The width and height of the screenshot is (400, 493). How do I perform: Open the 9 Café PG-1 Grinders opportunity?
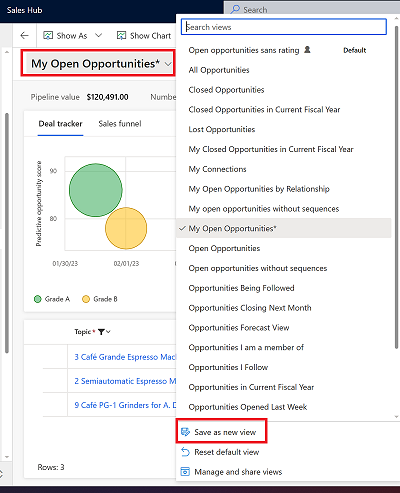tap(125, 405)
